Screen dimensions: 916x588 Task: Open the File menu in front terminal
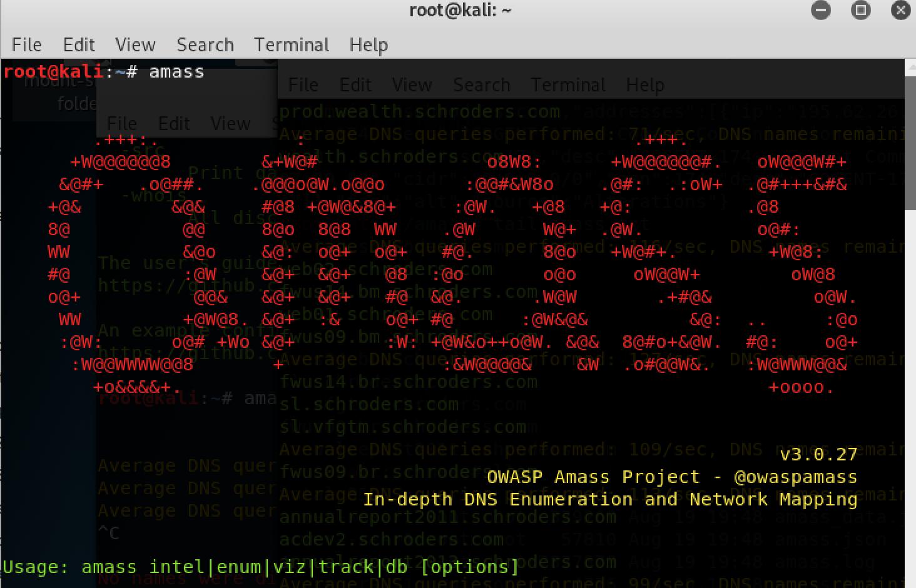click(x=27, y=45)
